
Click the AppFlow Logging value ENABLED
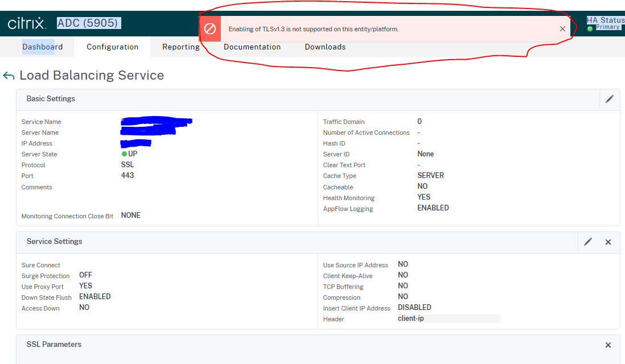pyautogui.click(x=433, y=208)
